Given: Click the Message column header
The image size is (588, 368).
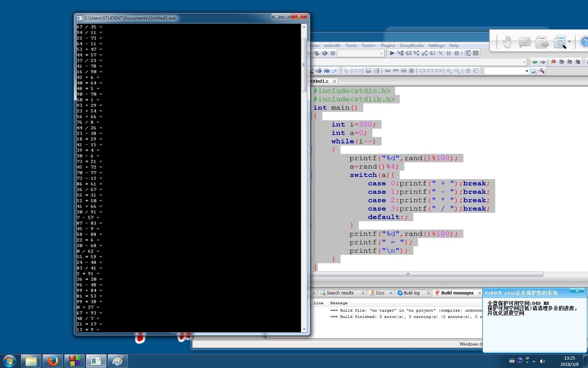Looking at the screenshot, I should click(338, 303).
